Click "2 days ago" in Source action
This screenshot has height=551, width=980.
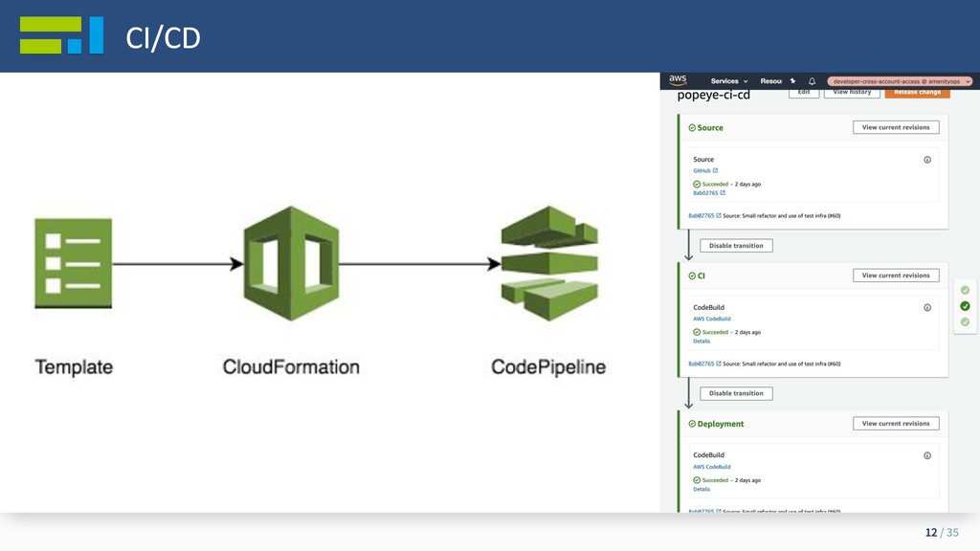(747, 185)
